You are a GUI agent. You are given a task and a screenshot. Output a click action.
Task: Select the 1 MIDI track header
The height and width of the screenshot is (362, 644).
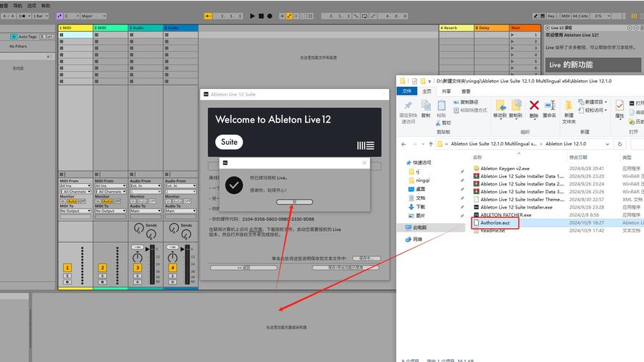[x=75, y=28]
